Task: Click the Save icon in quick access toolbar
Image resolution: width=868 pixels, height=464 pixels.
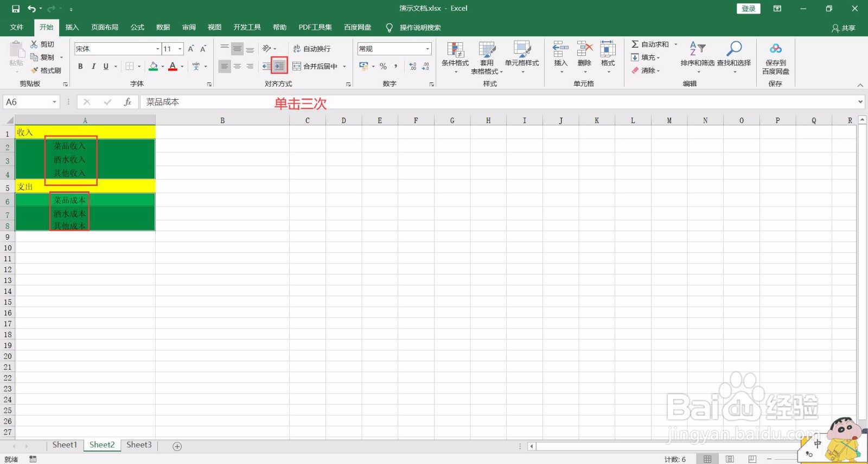Action: point(16,9)
